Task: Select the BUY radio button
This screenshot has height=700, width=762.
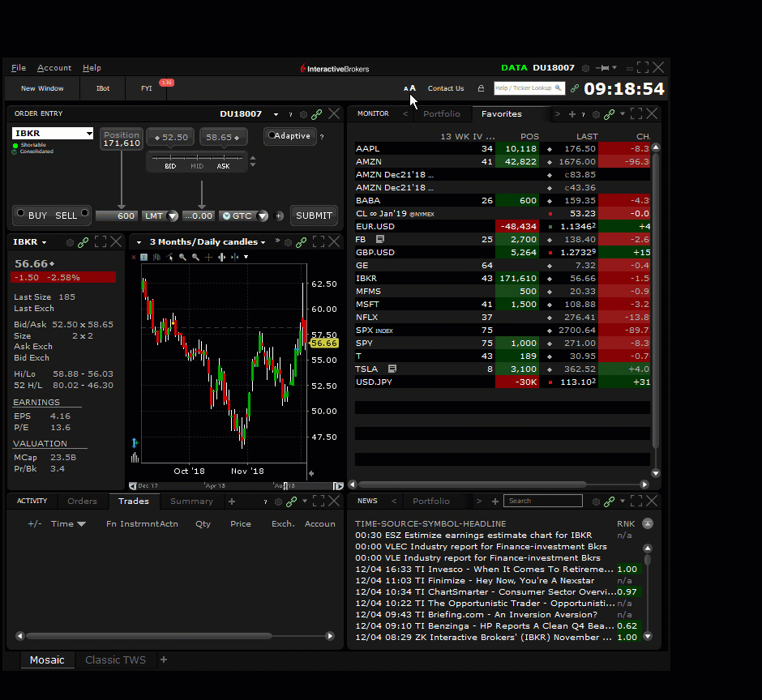Action: tap(20, 213)
